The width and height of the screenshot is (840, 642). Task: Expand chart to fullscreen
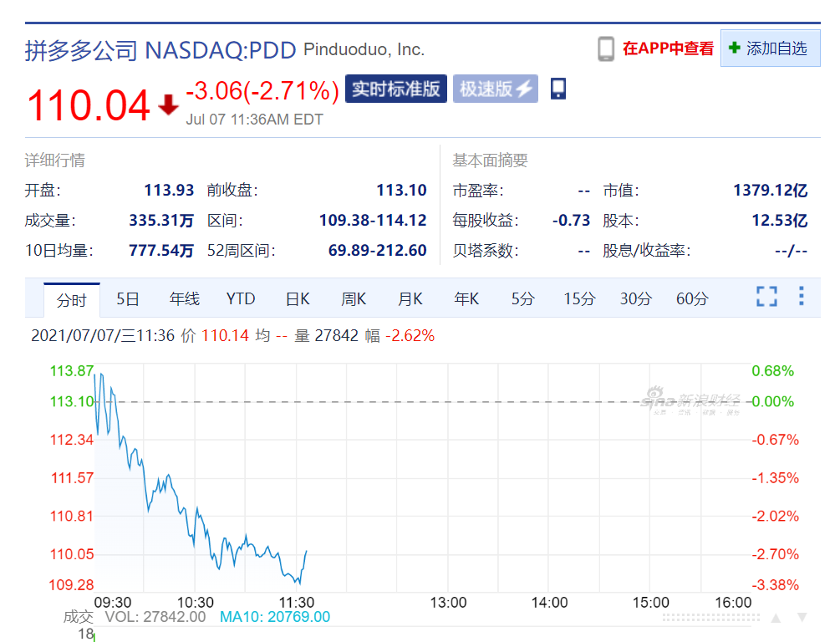pos(766,297)
